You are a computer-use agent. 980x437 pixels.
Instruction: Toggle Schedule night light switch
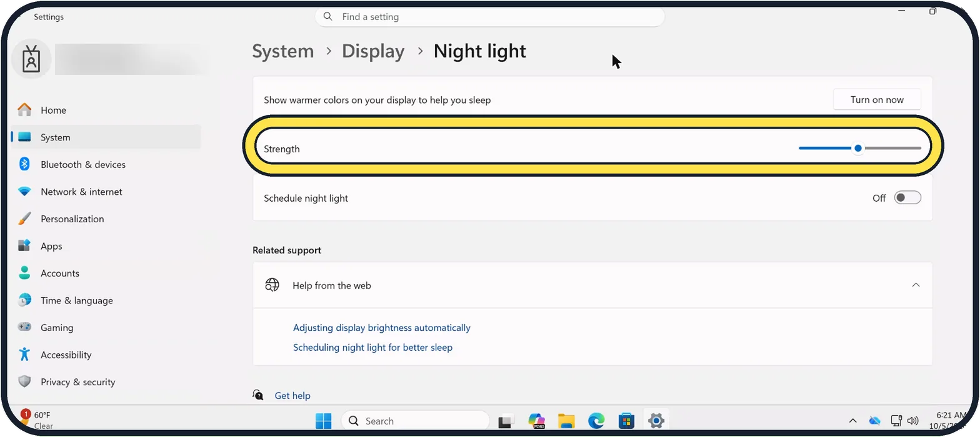907,198
